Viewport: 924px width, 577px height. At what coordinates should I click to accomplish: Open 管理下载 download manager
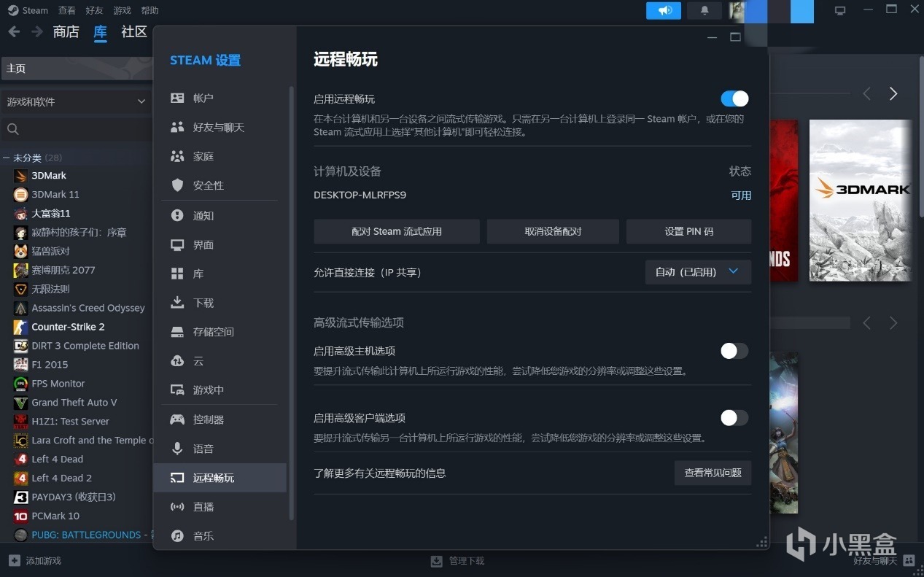pyautogui.click(x=457, y=561)
